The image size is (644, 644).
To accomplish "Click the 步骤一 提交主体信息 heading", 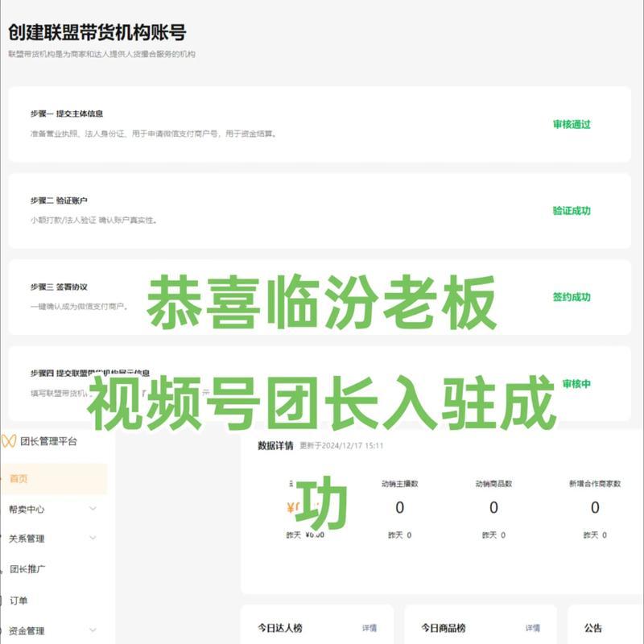I will pyautogui.click(x=67, y=114).
